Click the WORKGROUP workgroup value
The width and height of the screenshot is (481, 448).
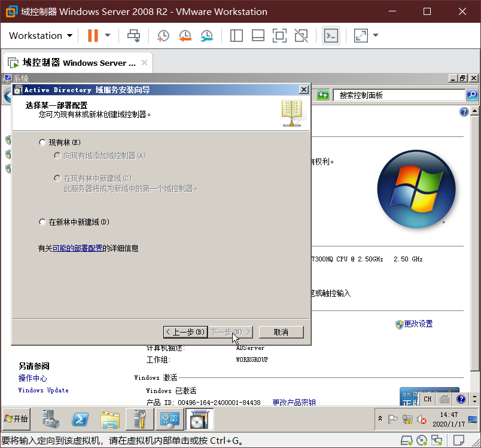252,359
